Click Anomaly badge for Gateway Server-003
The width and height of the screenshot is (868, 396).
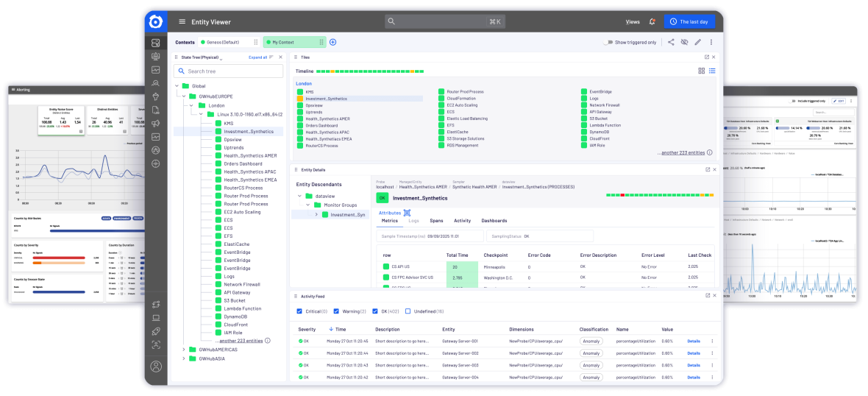click(591, 365)
